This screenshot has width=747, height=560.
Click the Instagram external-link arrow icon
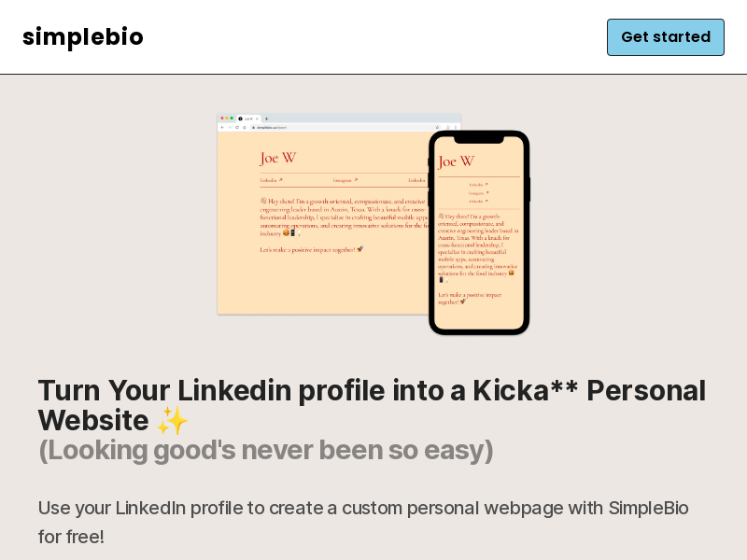(x=356, y=179)
